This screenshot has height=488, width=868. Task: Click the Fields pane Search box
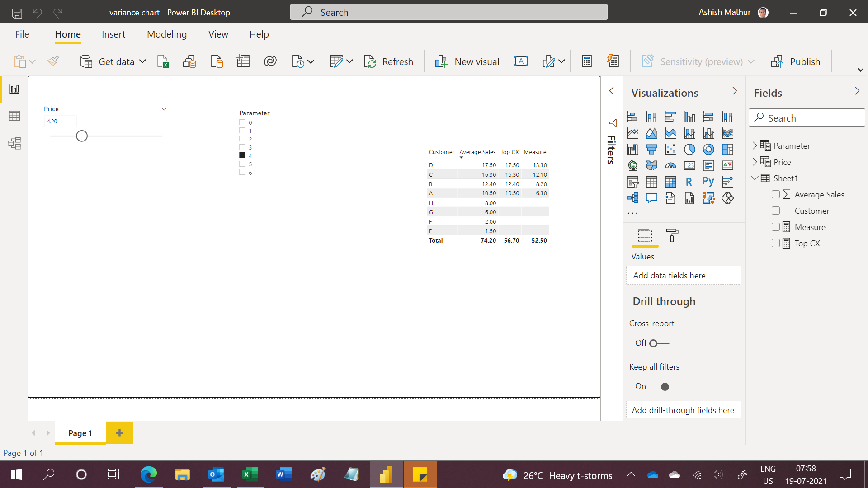pyautogui.click(x=807, y=118)
